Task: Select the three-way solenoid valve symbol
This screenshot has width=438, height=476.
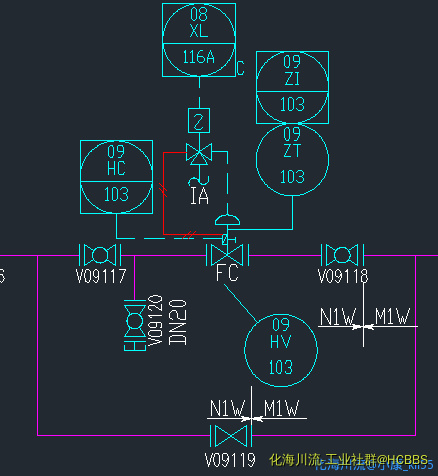Action: pos(199,154)
